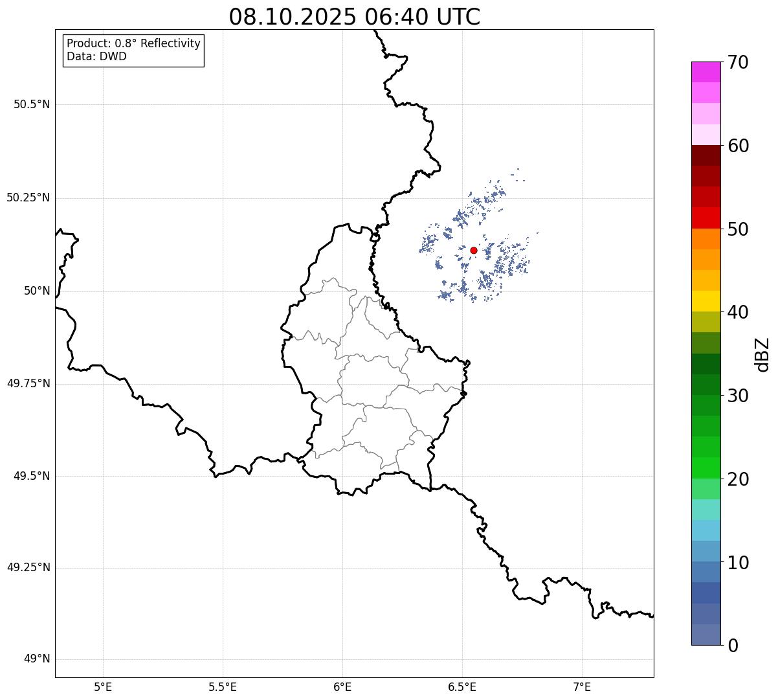Pick the pale pink swatch just above 60 dBZ
Image resolution: width=778 pixels, height=700 pixels.
(x=706, y=135)
